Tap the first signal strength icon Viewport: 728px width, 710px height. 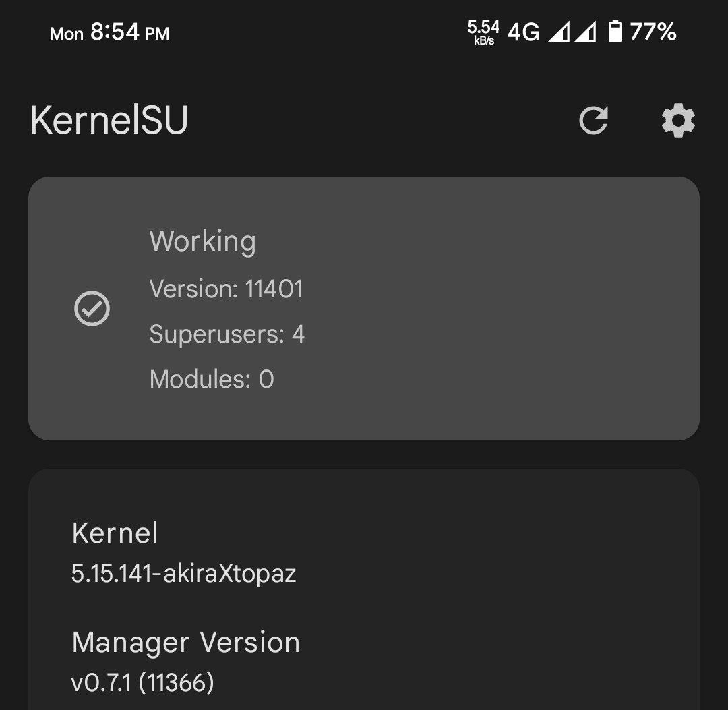(558, 32)
